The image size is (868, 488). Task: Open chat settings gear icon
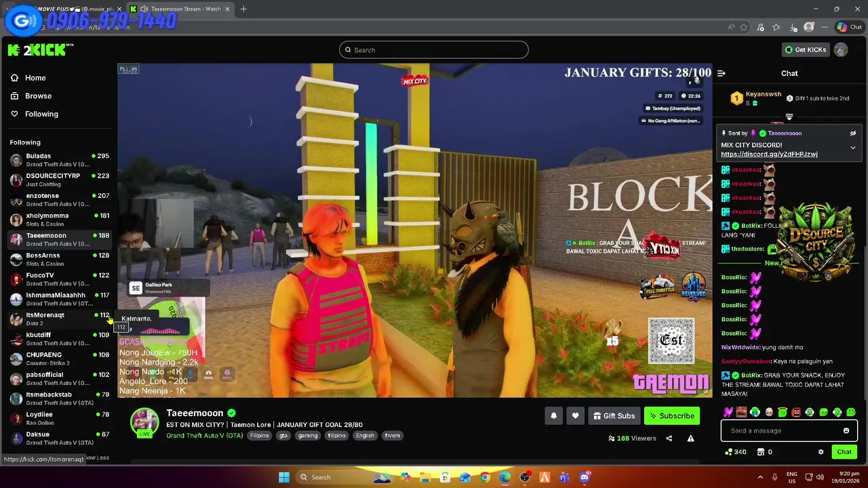point(821,452)
